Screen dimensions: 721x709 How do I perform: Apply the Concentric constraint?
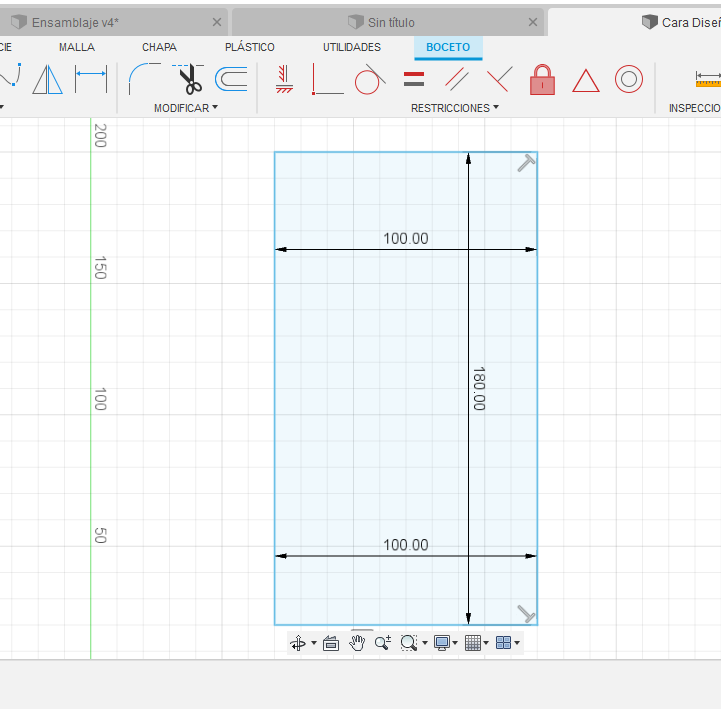click(628, 79)
